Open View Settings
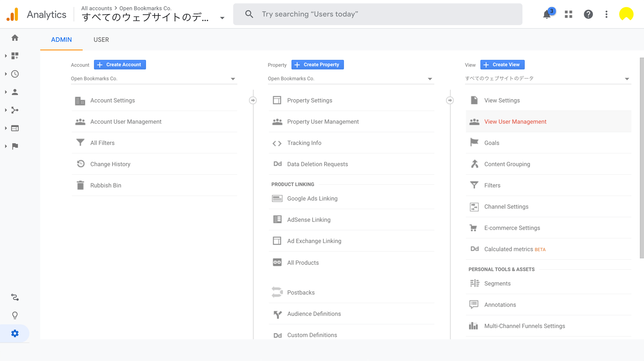This screenshot has width=644, height=361. [x=502, y=100]
